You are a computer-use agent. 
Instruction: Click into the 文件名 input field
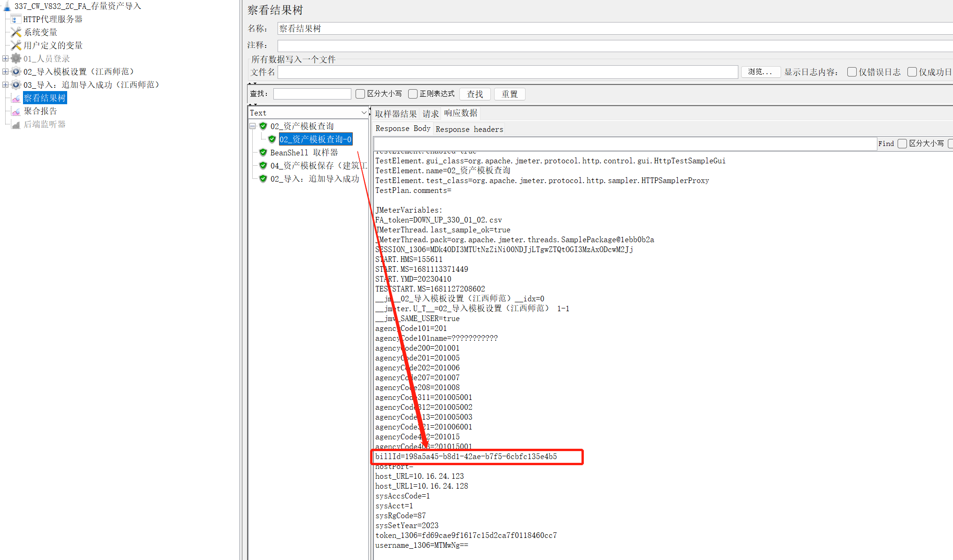507,72
